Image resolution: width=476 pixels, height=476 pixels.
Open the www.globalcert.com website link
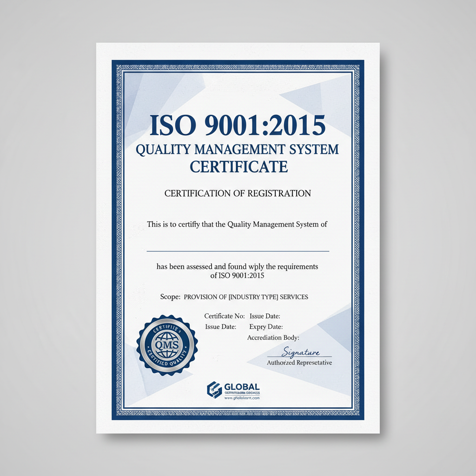click(242, 398)
